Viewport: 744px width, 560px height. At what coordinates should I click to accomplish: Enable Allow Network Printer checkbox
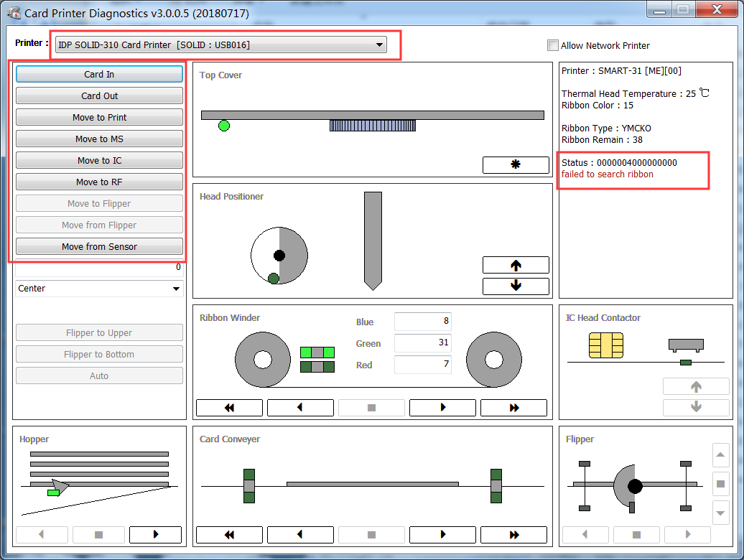point(552,45)
